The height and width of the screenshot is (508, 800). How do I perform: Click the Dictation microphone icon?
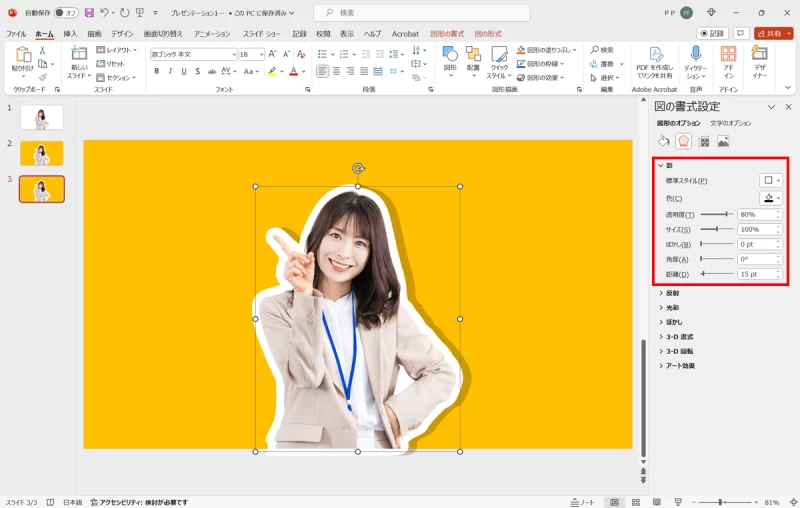click(x=696, y=55)
